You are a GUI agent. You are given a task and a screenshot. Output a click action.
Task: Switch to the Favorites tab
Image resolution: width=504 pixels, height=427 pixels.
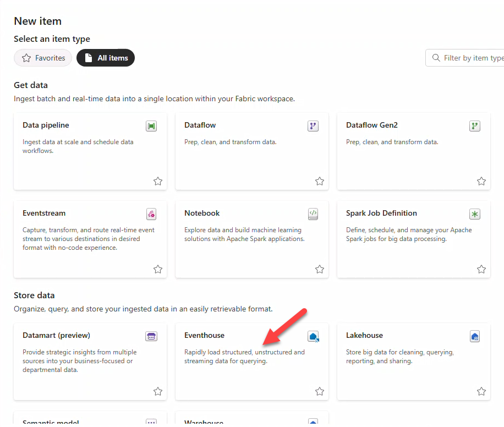43,58
